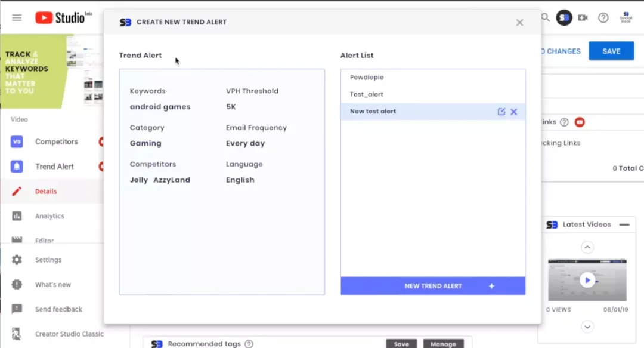Open the help question mark icon
Image resolution: width=644 pixels, height=348 pixels.
pyautogui.click(x=603, y=18)
